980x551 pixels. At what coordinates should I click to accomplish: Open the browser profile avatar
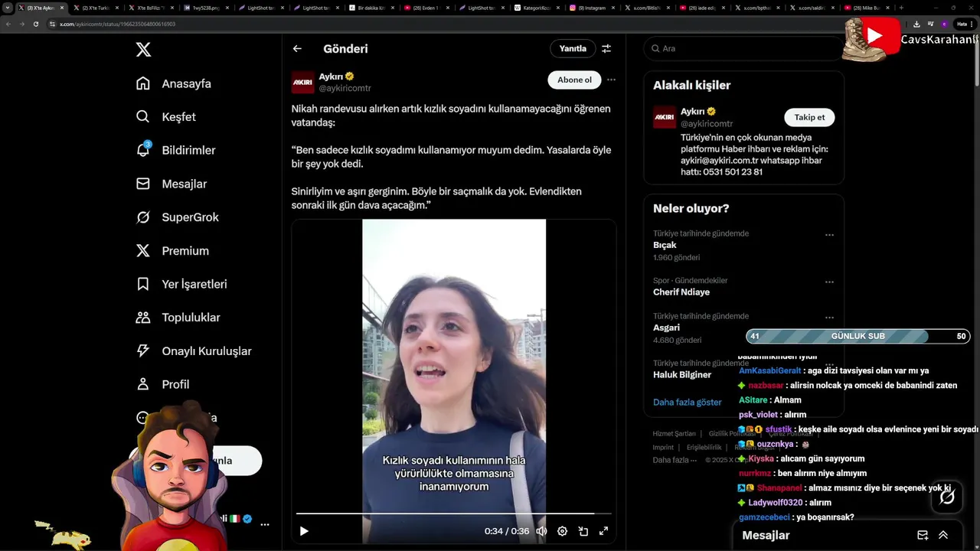(944, 24)
